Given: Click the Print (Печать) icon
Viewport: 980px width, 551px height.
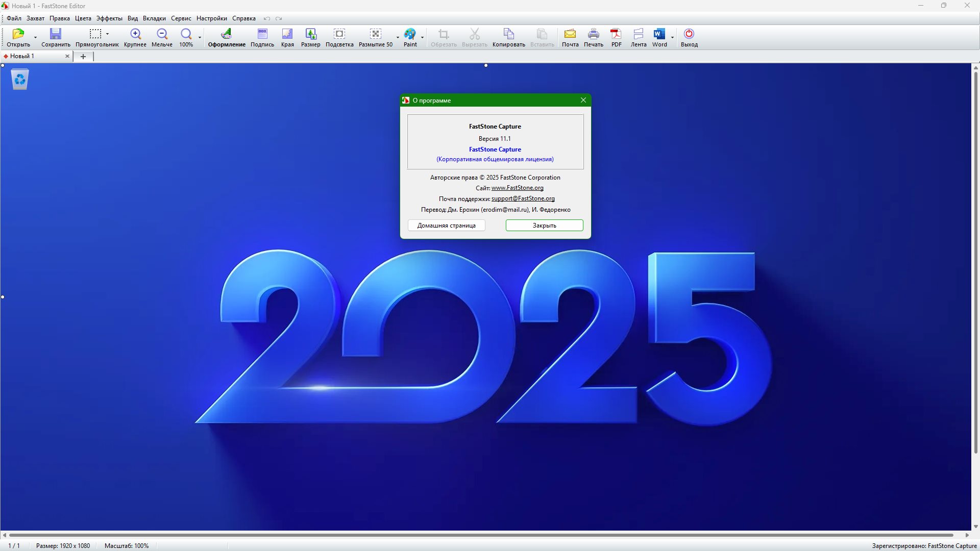Looking at the screenshot, I should (x=593, y=34).
